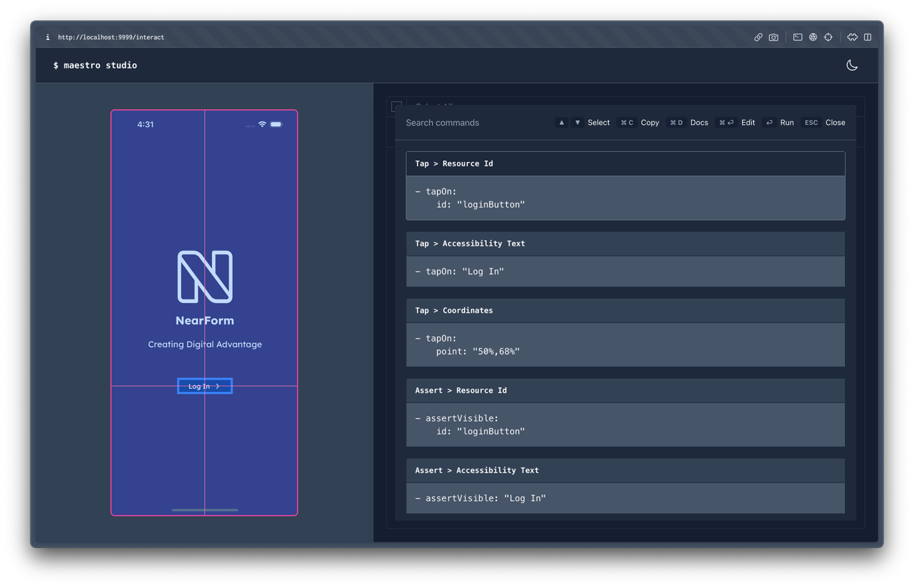Click the Edit shortcut button
Image resolution: width=914 pixels, height=588 pixels.
pos(736,123)
